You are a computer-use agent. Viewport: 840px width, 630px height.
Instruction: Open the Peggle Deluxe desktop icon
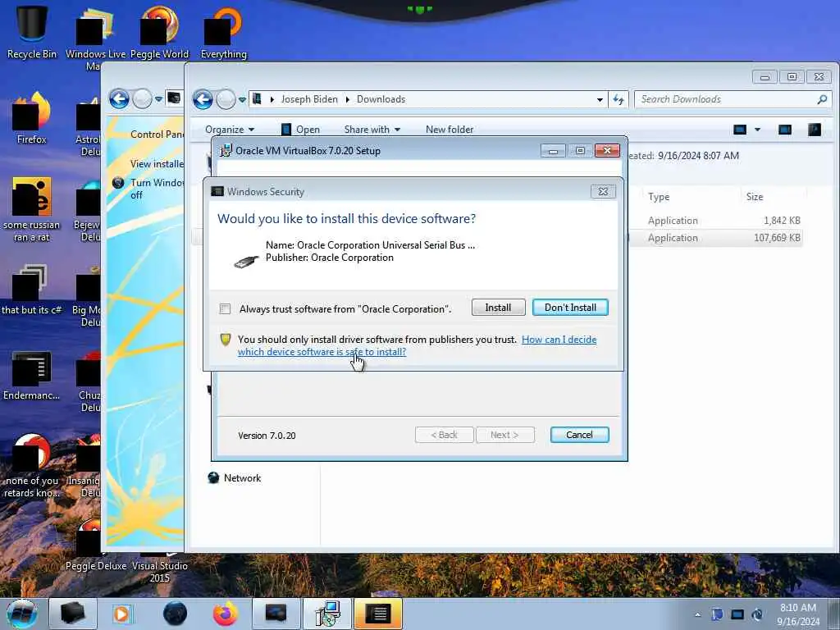(95, 546)
